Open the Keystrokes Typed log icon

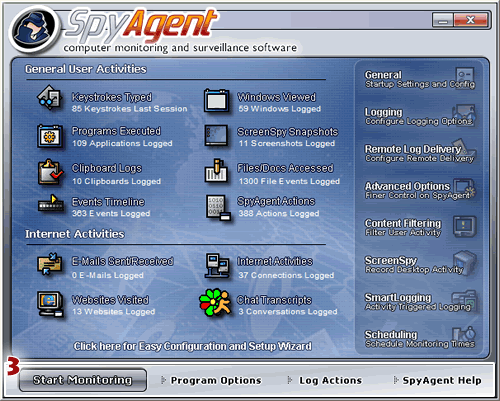point(49,98)
